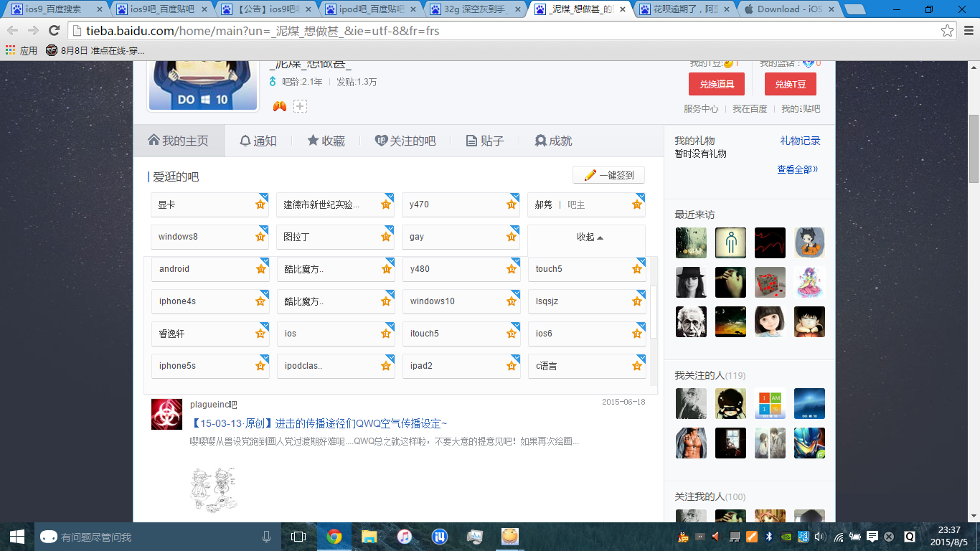Click the NVIDIA tray icon
Image resolution: width=980 pixels, height=551 pixels.
click(x=786, y=537)
